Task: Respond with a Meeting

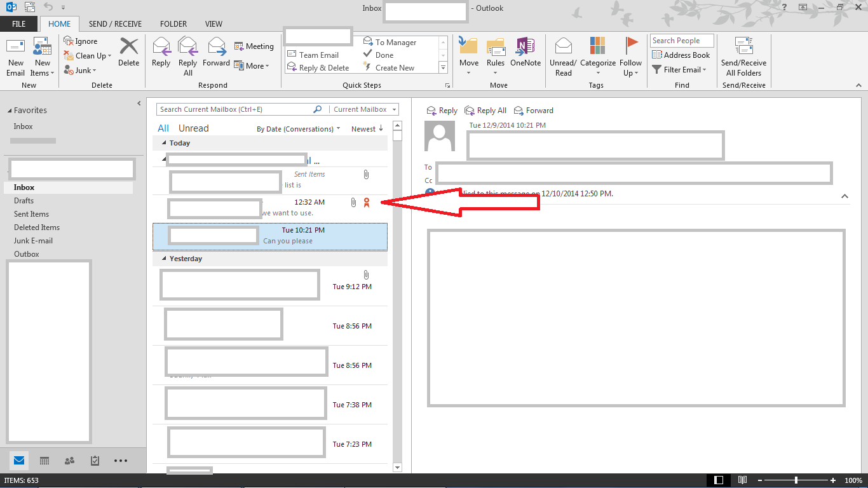Action: (254, 46)
